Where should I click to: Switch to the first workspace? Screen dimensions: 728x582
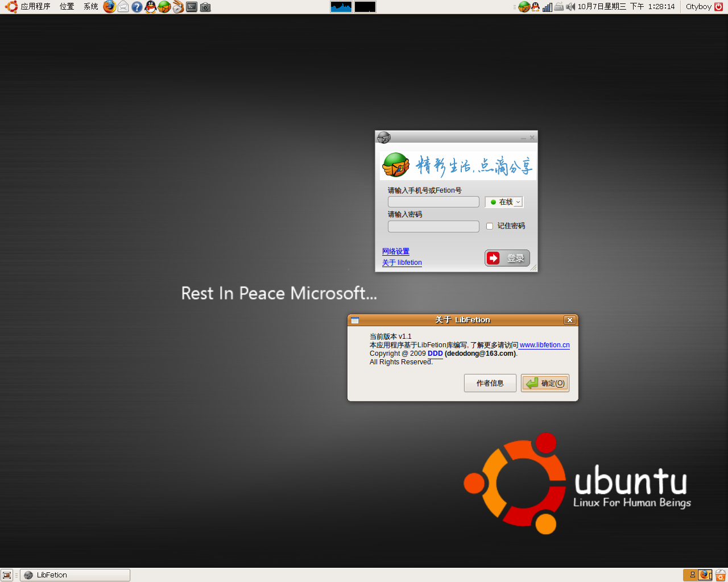tap(690, 575)
